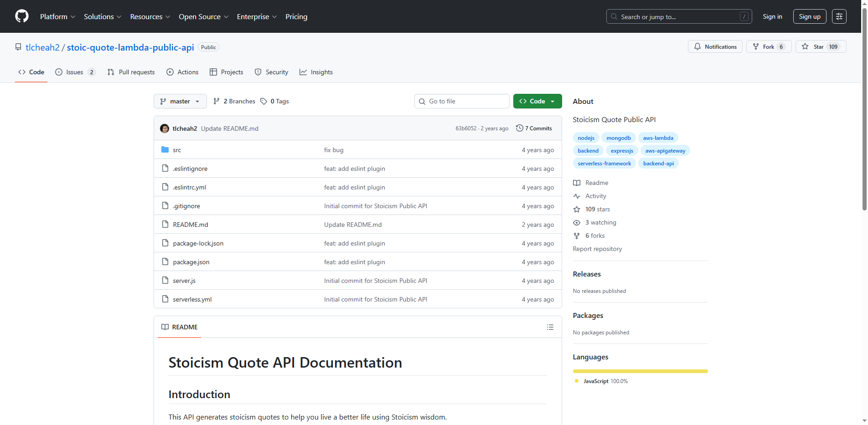Viewport: 868px width, 425px height.
Task: Switch to the Pull requests tab
Action: click(131, 72)
